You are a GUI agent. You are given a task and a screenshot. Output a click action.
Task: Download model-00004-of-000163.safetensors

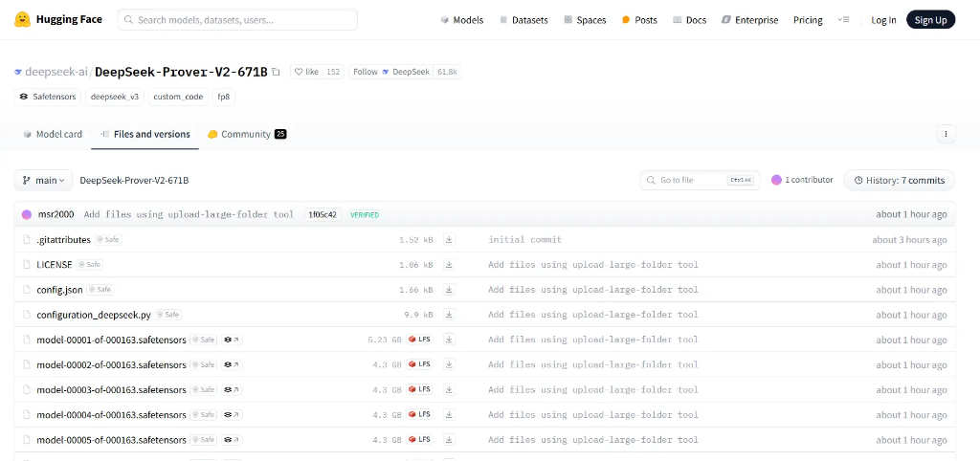[449, 415]
